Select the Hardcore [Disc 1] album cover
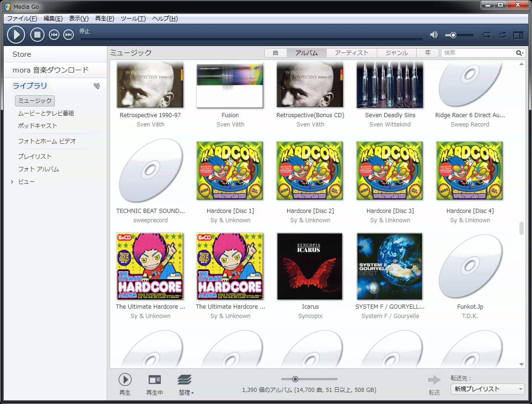The image size is (532, 404). (230, 171)
